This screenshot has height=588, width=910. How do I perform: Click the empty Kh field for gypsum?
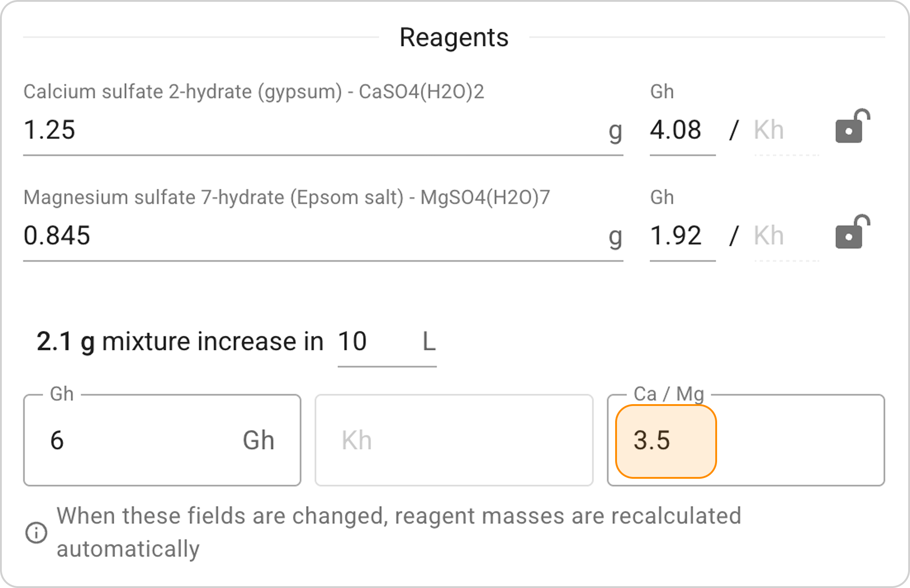click(x=785, y=130)
